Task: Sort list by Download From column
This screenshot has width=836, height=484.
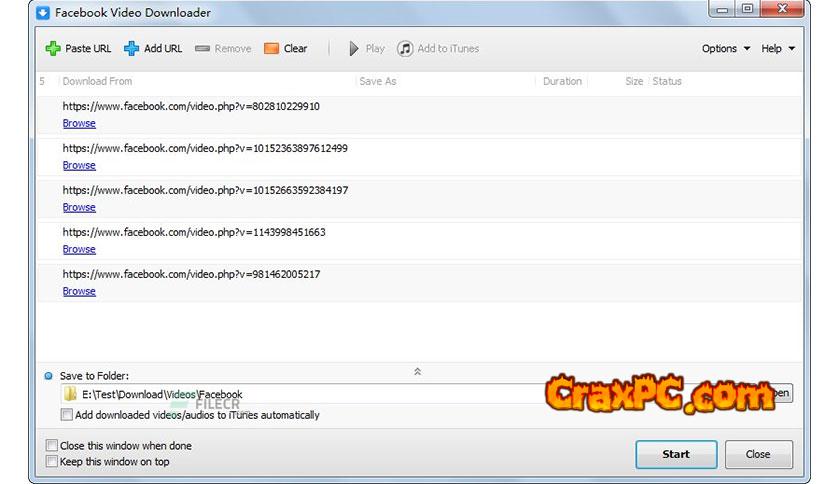Action: pyautogui.click(x=97, y=81)
